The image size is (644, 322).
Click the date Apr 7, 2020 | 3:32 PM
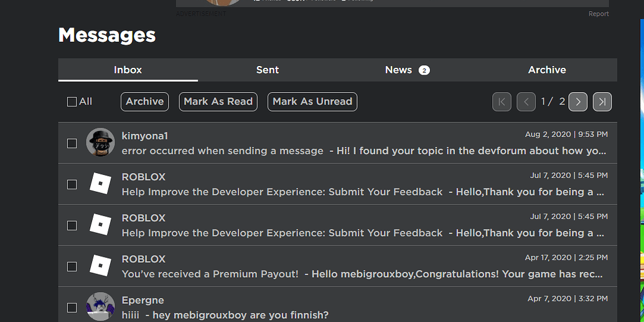click(x=567, y=299)
